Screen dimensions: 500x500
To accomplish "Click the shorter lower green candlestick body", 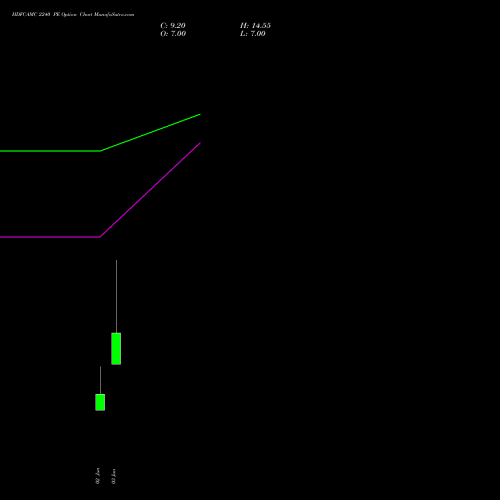I will pos(100,402).
